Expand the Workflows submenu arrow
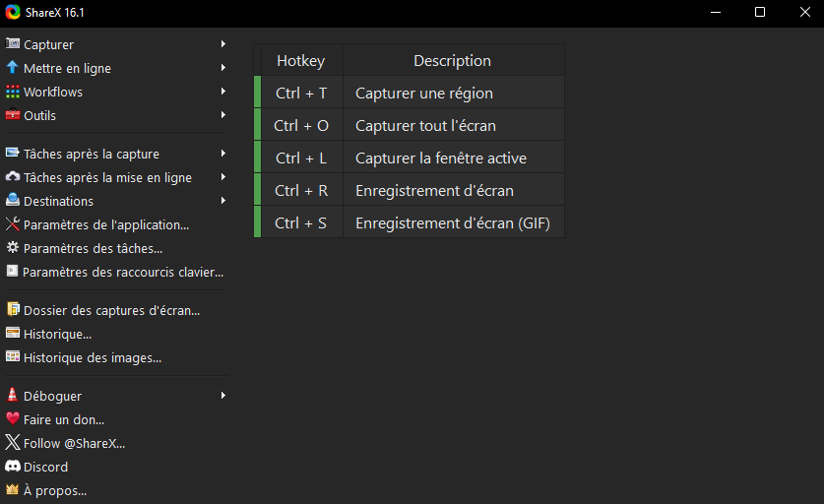This screenshot has height=504, width=824. [x=223, y=92]
